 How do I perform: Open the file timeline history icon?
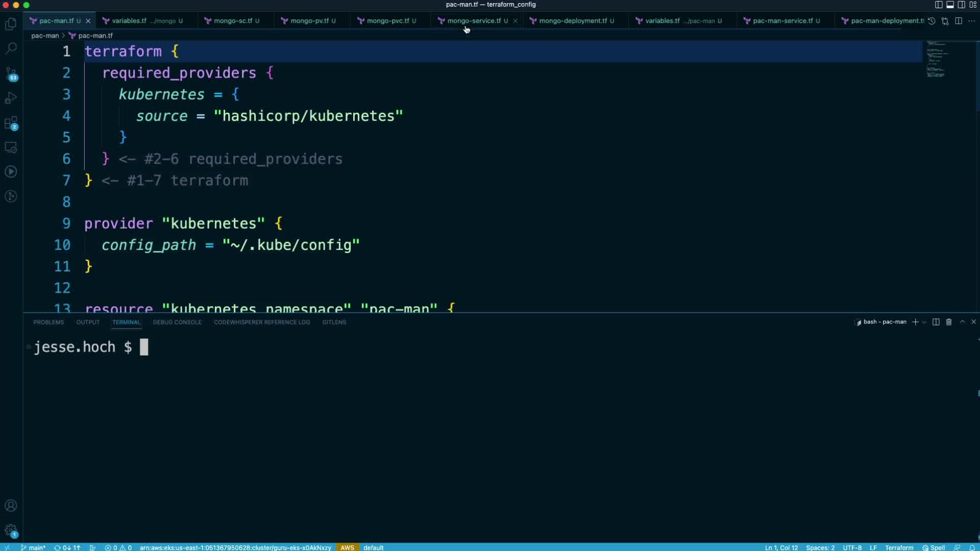pyautogui.click(x=932, y=21)
